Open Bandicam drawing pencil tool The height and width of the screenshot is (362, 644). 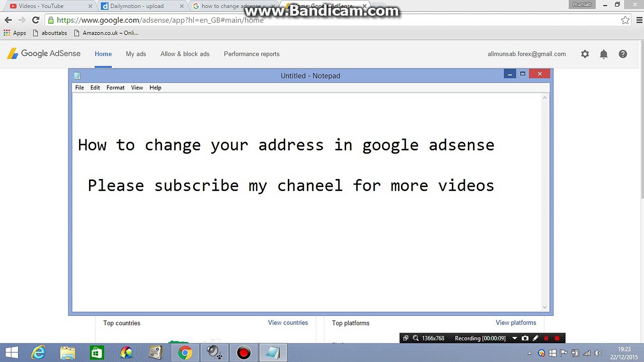[535, 338]
